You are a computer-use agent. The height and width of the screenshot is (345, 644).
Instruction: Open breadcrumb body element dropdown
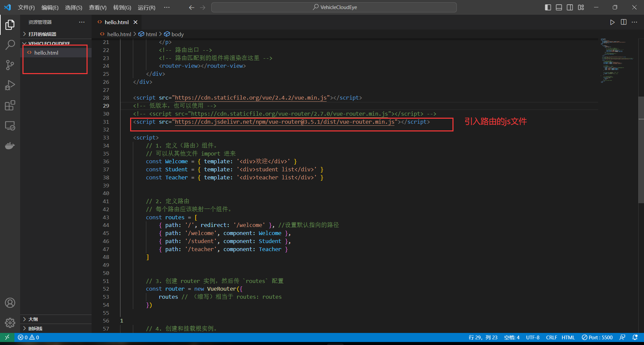point(174,34)
